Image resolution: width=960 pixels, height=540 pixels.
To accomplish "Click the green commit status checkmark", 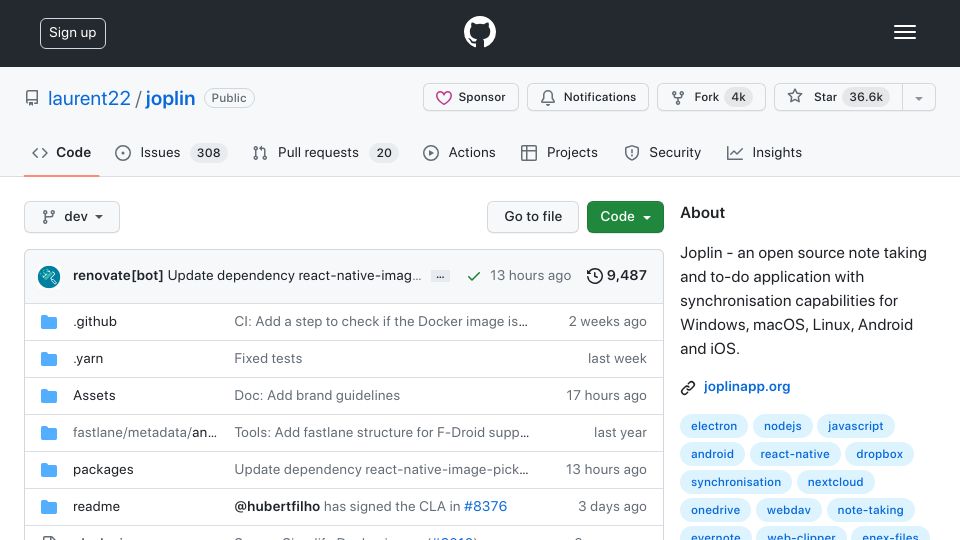I will tap(473, 276).
